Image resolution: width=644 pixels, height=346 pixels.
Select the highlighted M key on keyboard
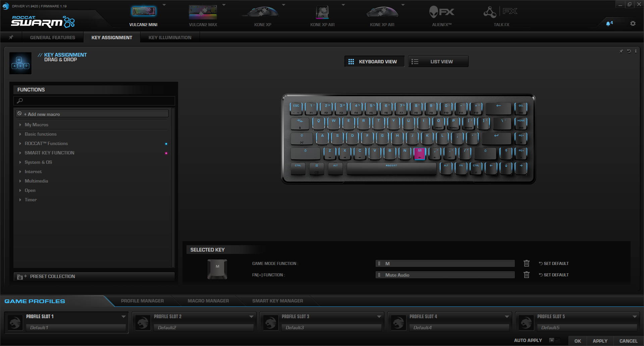(x=420, y=153)
